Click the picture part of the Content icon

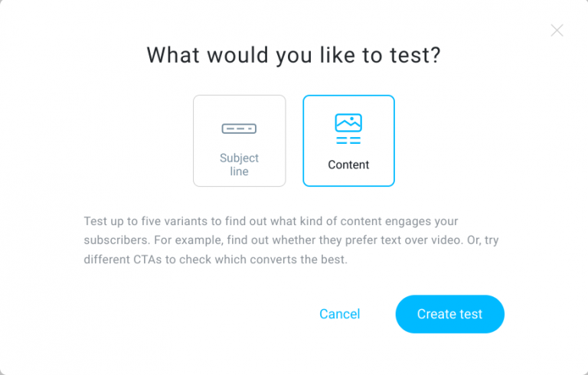tap(348, 122)
